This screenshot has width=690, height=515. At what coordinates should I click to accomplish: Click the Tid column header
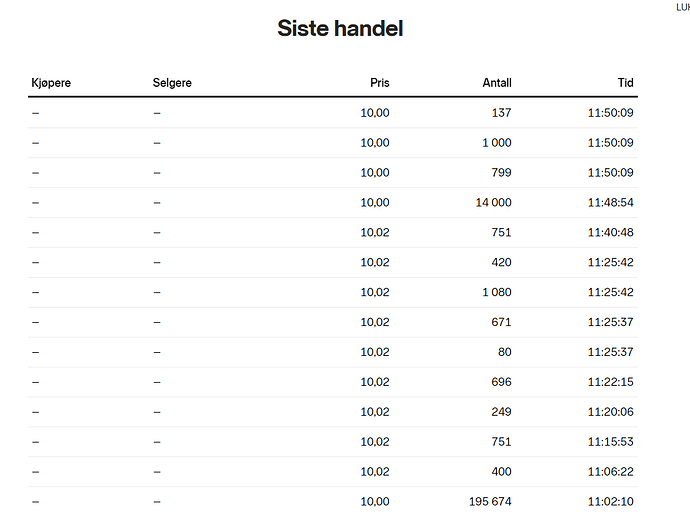[625, 83]
